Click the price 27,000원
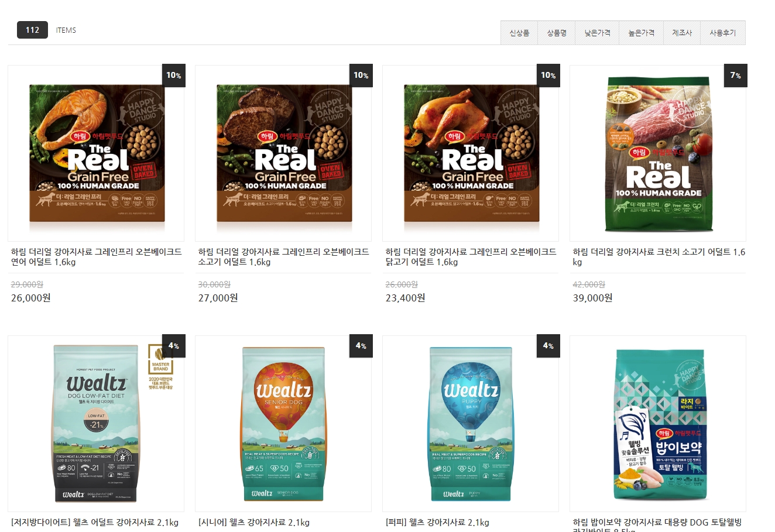Screen dimensions: 775x532 218,298
